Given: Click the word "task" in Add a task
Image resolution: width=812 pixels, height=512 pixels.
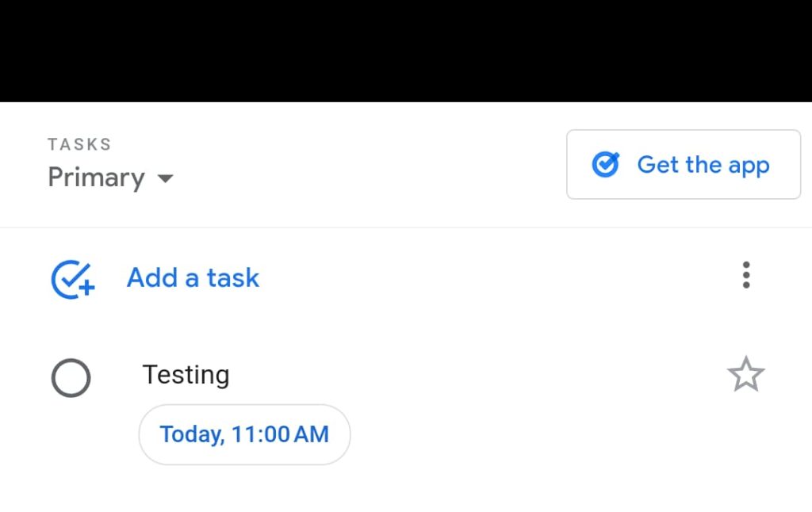Looking at the screenshot, I should click(233, 278).
